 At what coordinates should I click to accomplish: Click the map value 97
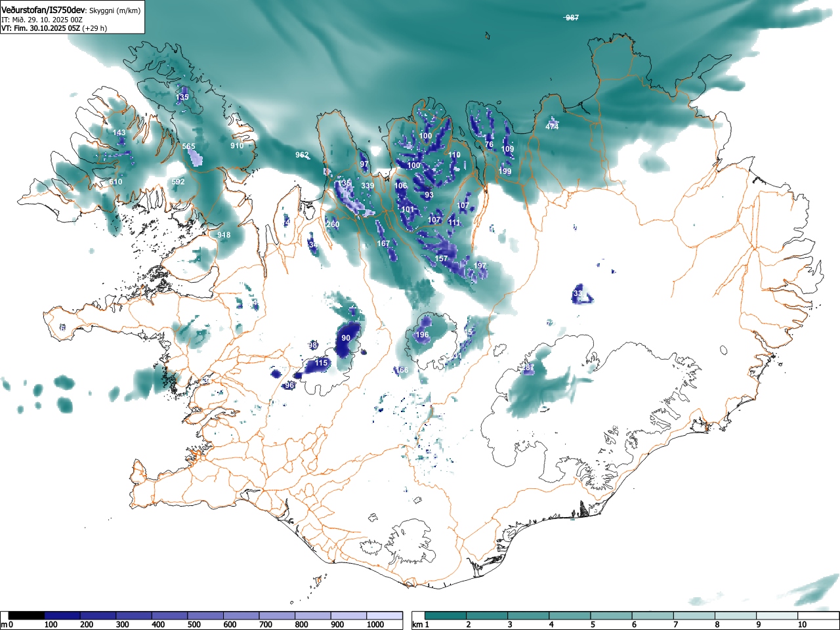coord(364,164)
